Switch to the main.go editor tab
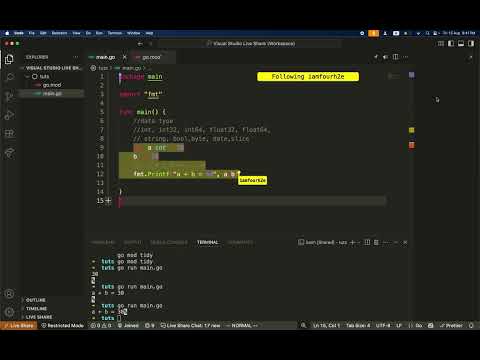The image size is (480, 360). click(106, 57)
